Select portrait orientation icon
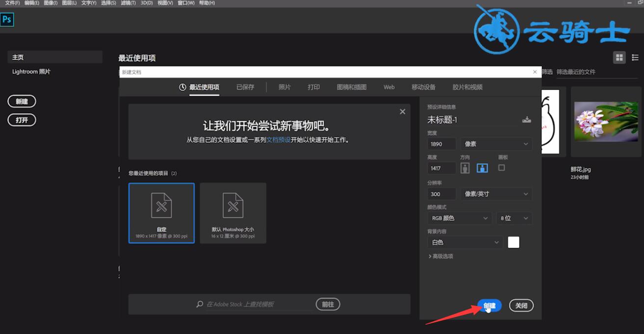Image resolution: width=644 pixels, height=334 pixels. [465, 168]
